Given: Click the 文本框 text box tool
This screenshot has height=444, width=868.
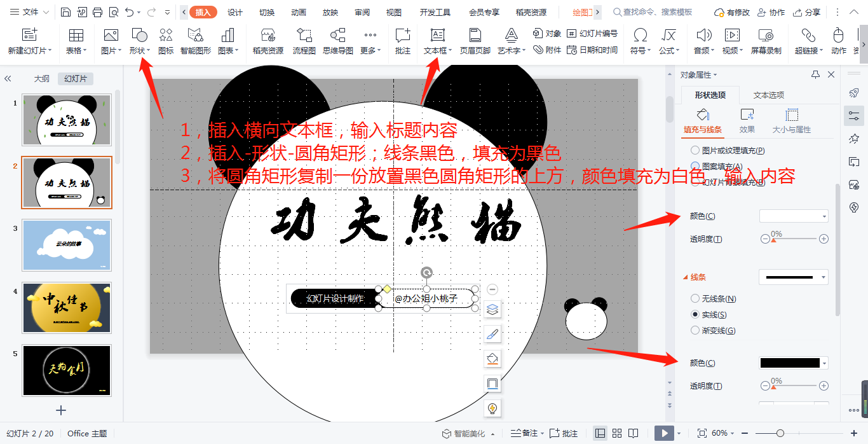Looking at the screenshot, I should 438,42.
